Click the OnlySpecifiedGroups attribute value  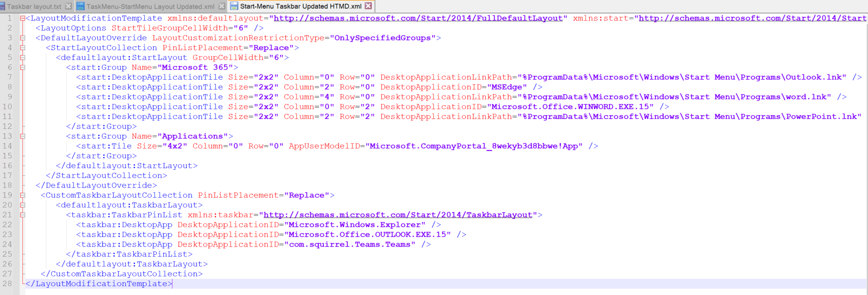point(382,38)
